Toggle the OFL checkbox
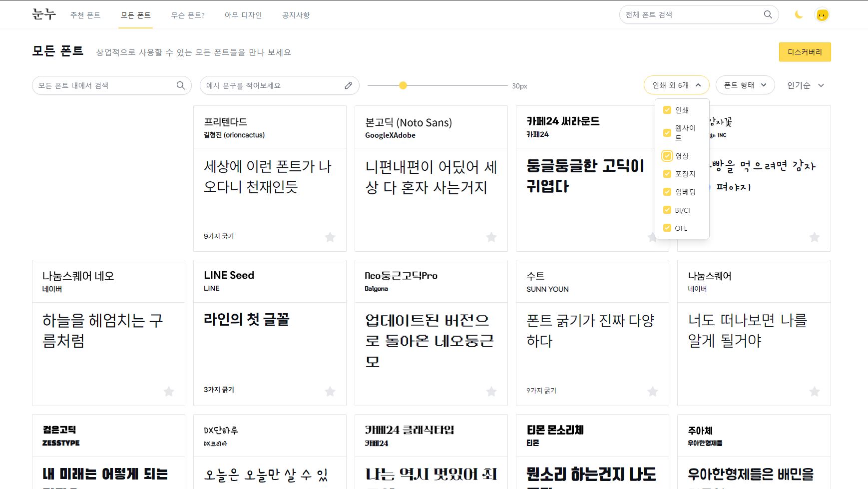 pyautogui.click(x=667, y=228)
